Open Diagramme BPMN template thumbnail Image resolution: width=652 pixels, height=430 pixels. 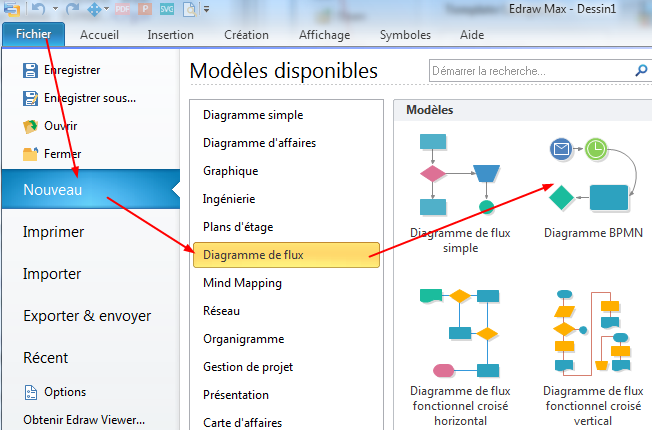click(x=593, y=175)
